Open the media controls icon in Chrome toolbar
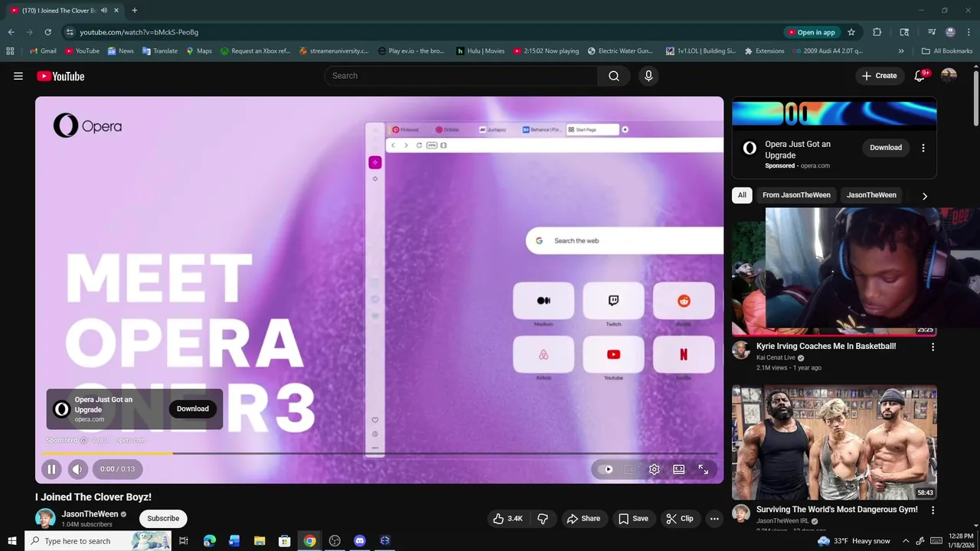Viewport: 980px width, 551px height. [x=932, y=32]
